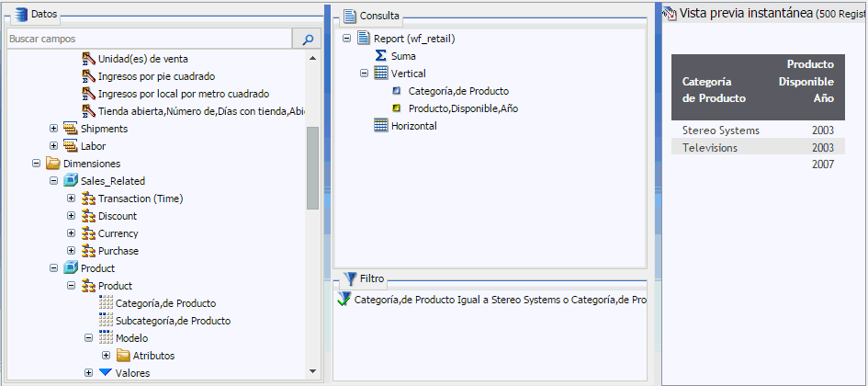Viewport: 868px width, 386px height.
Task: Click the Currency hierarchy icon
Action: (88, 233)
